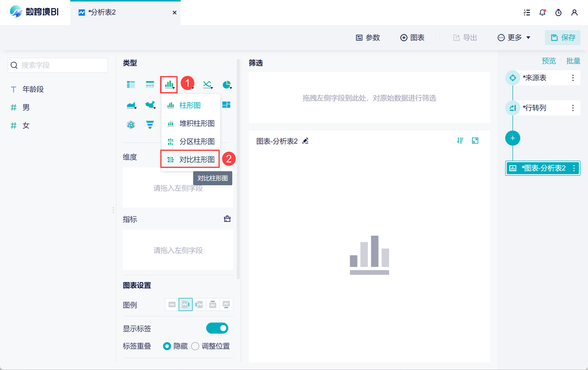Expand chart to fullscreen view
588x370 pixels.
click(475, 141)
